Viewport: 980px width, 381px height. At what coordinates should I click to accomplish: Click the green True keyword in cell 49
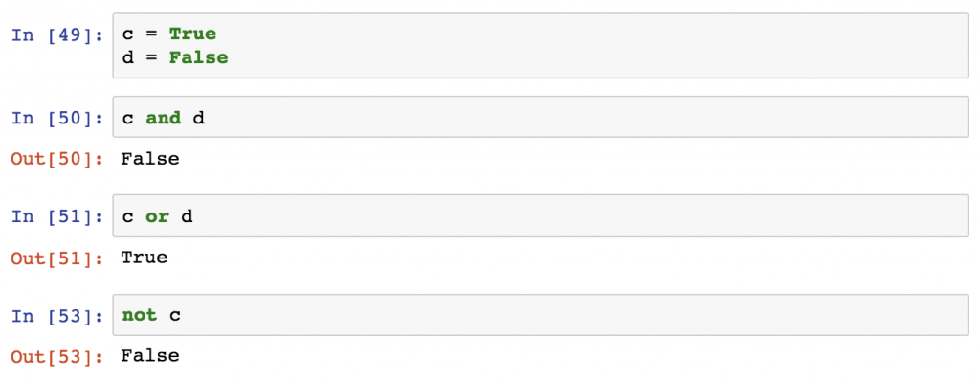[x=192, y=34]
